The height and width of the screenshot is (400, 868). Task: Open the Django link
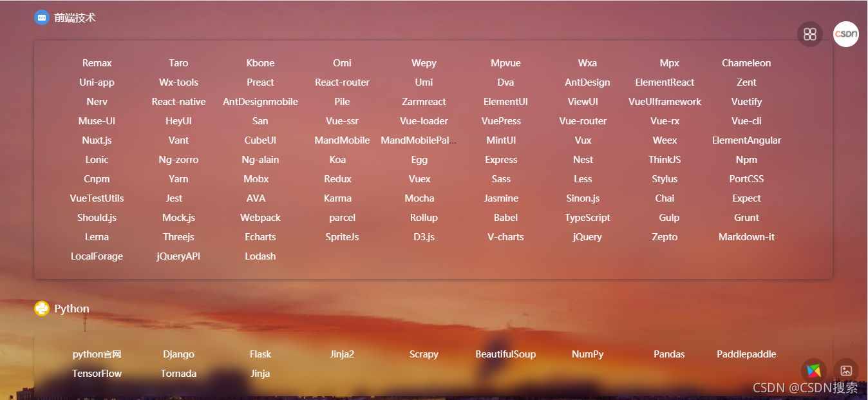(x=179, y=354)
